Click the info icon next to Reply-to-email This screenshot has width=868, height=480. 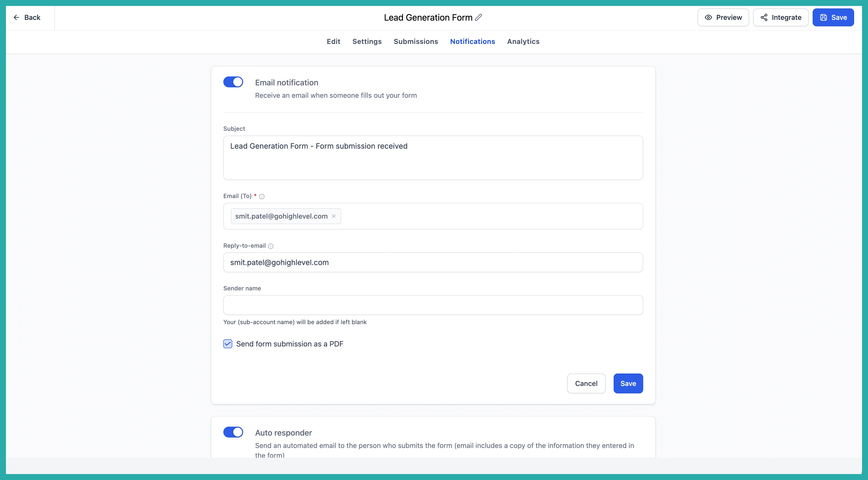click(x=270, y=246)
